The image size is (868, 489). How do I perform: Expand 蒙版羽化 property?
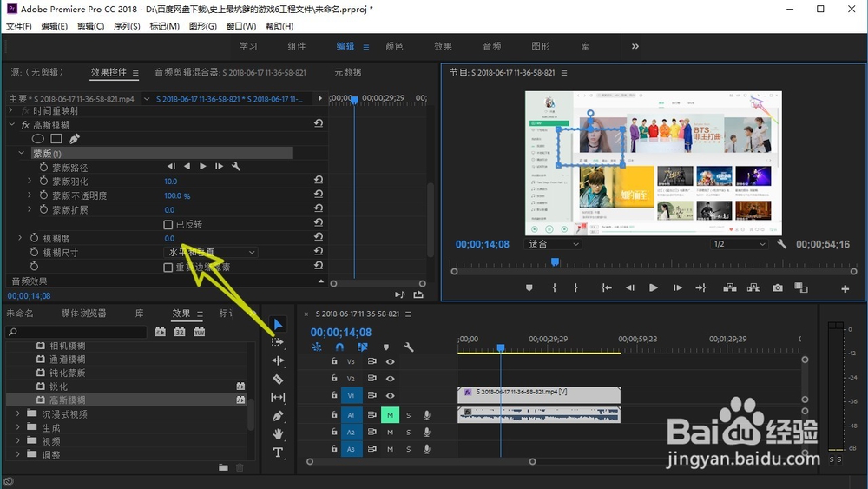tap(30, 181)
